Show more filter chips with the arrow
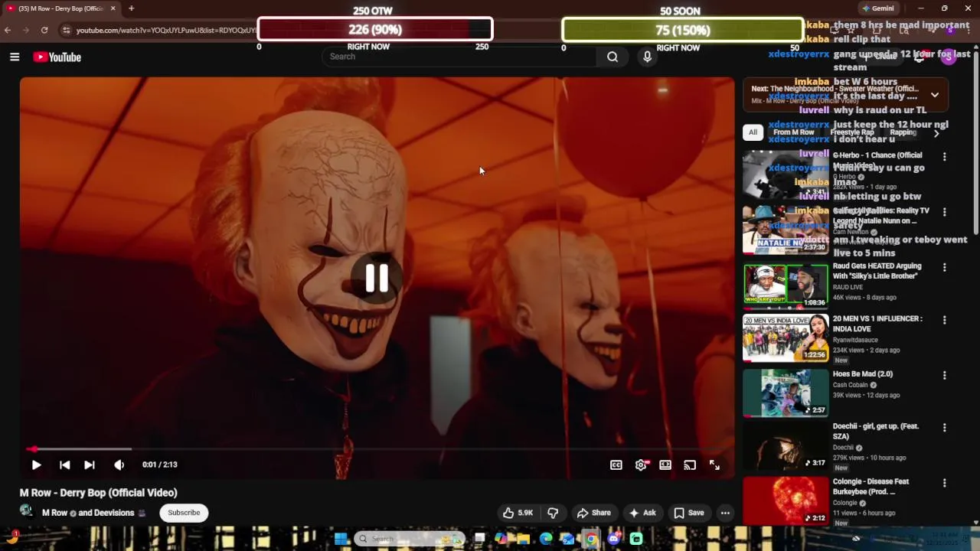This screenshot has width=980, height=551. click(936, 133)
